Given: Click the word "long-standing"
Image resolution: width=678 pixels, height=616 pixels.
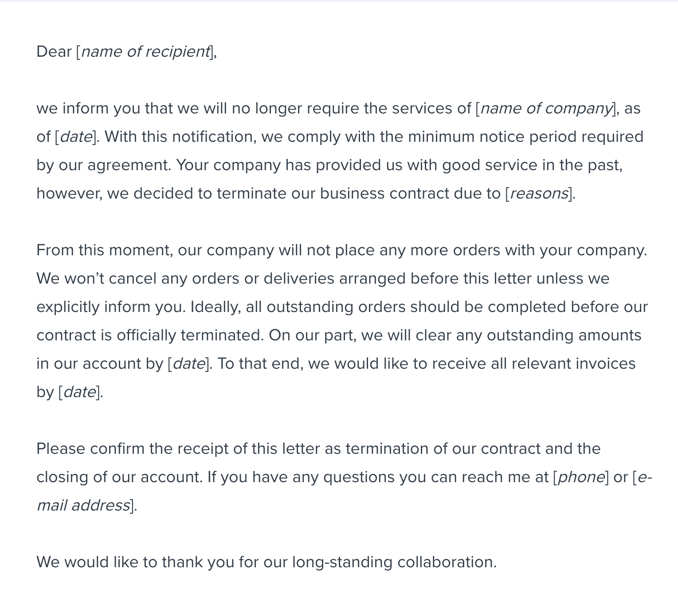Looking at the screenshot, I should click(x=342, y=562).
